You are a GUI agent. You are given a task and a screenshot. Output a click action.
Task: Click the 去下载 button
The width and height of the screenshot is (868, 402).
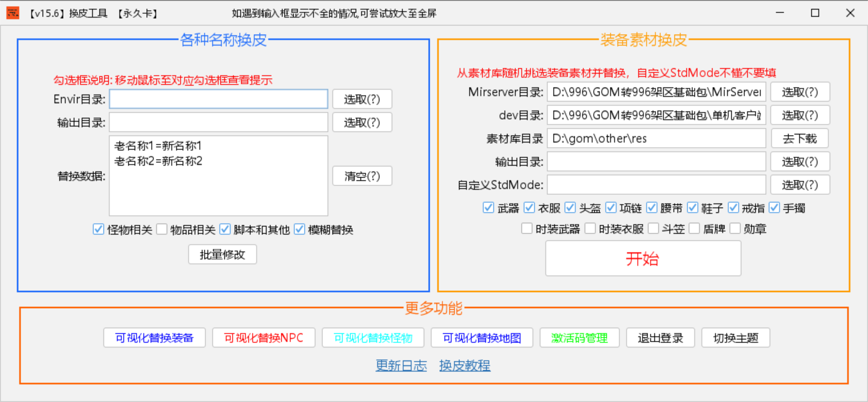click(x=800, y=138)
